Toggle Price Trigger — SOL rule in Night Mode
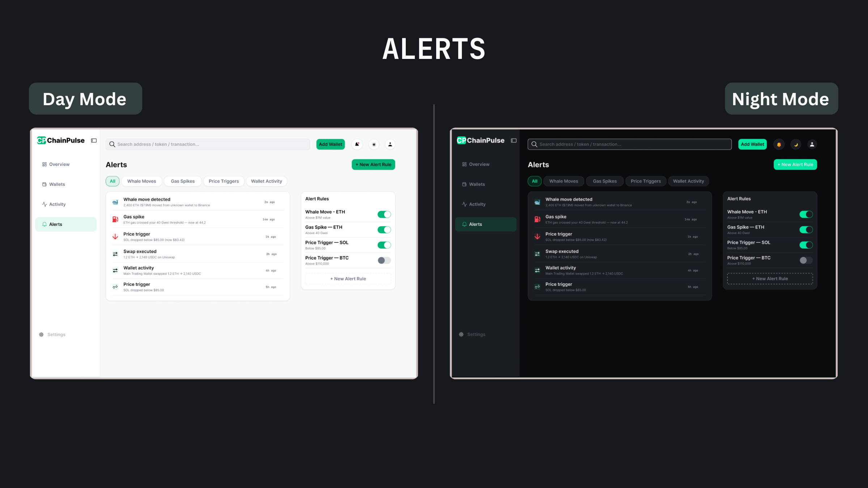The image size is (868, 488). (806, 245)
